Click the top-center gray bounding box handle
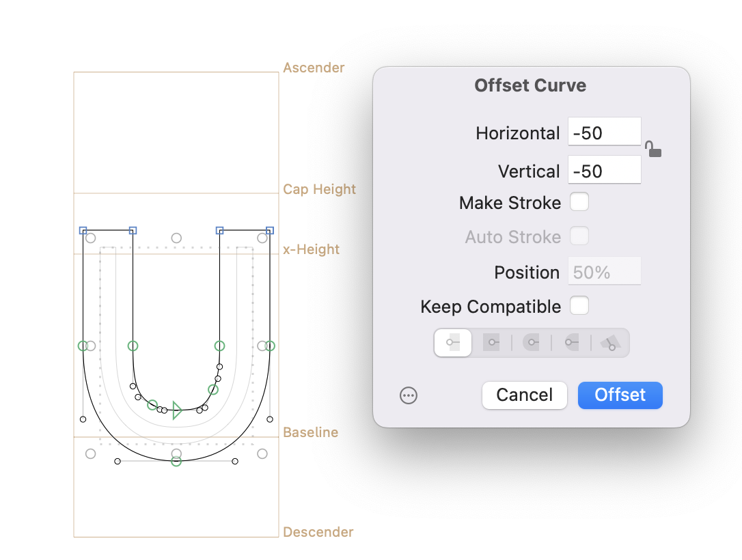The width and height of the screenshot is (742, 560). pos(176,238)
